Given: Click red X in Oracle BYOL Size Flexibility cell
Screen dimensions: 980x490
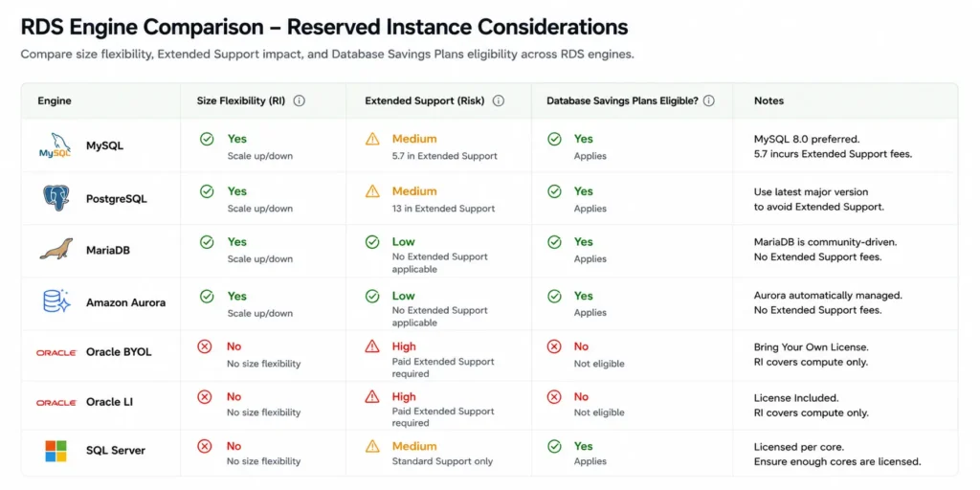Looking at the screenshot, I should tap(205, 346).
